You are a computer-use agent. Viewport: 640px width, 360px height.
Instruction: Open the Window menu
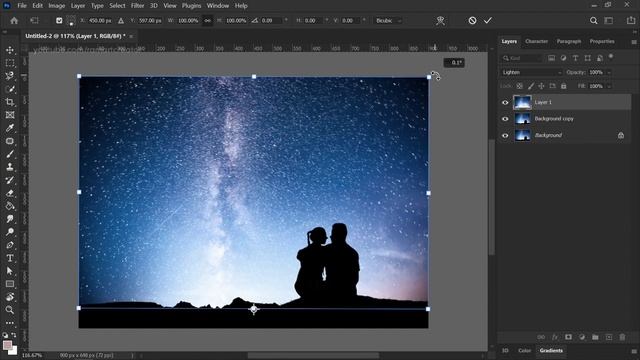click(218, 6)
